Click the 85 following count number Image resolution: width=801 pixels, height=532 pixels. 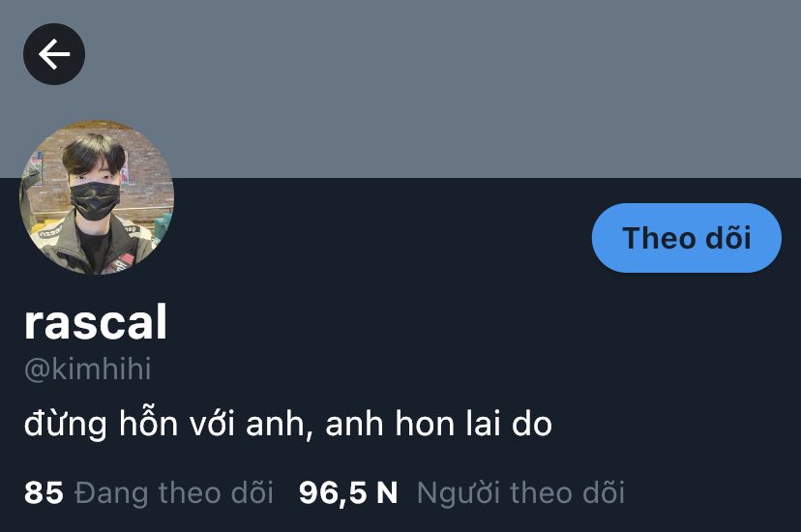pos(44,492)
